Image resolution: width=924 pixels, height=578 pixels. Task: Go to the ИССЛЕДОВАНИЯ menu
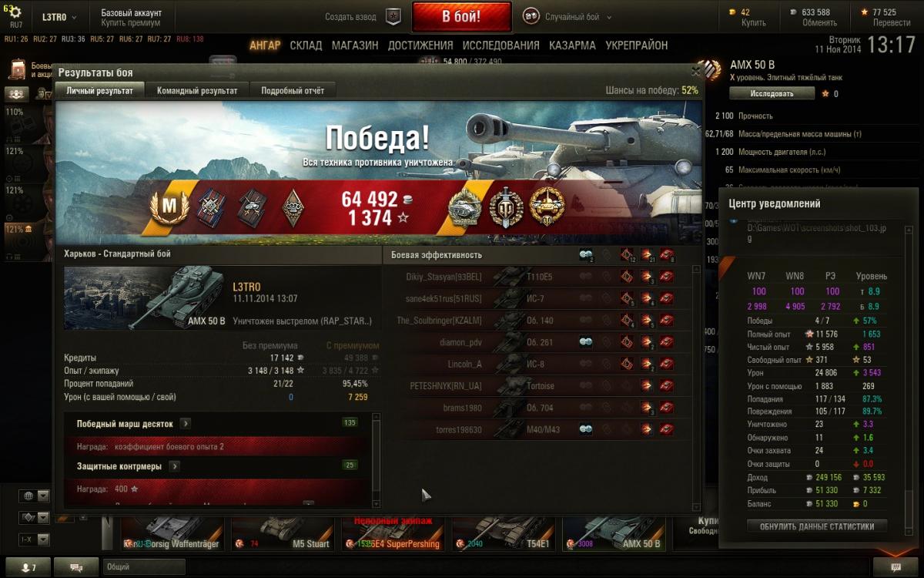[500, 45]
